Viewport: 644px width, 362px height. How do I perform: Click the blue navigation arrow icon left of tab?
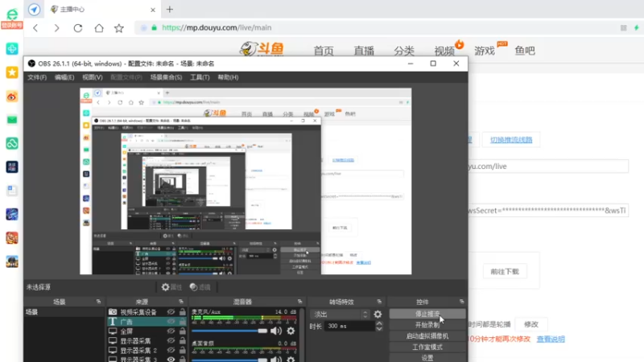tap(35, 9)
